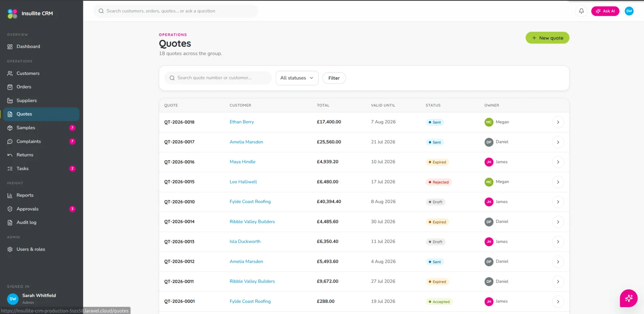Open row arrow for QT-2026-0018

point(558,122)
